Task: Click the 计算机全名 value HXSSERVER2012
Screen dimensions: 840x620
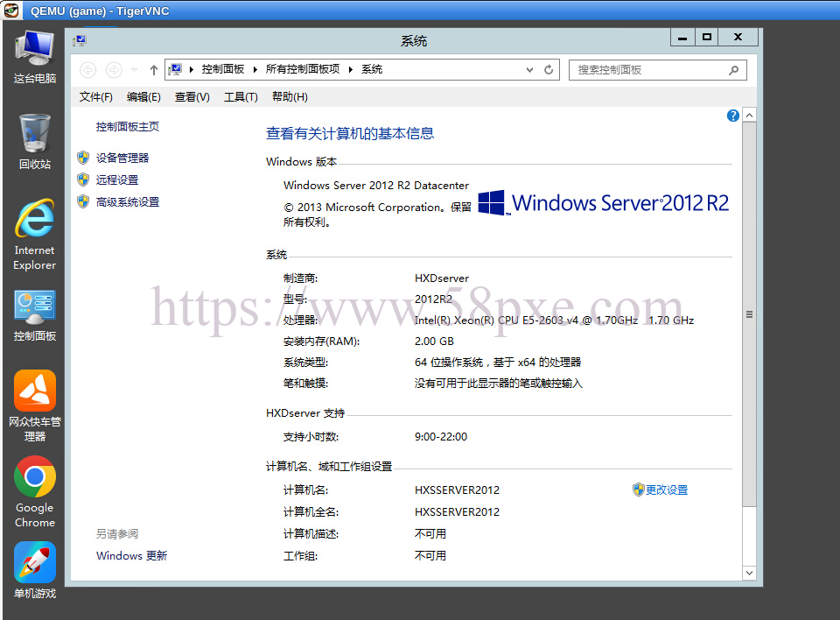Action: pos(457,511)
